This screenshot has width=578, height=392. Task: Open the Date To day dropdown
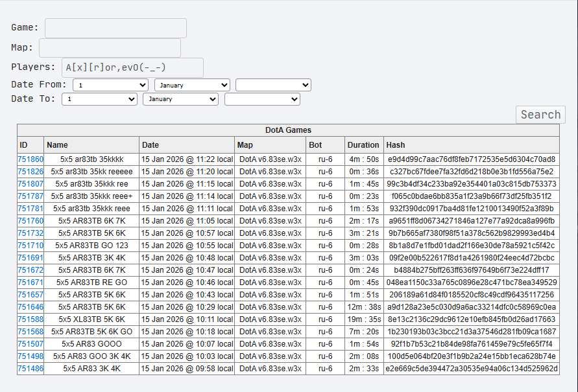point(99,99)
